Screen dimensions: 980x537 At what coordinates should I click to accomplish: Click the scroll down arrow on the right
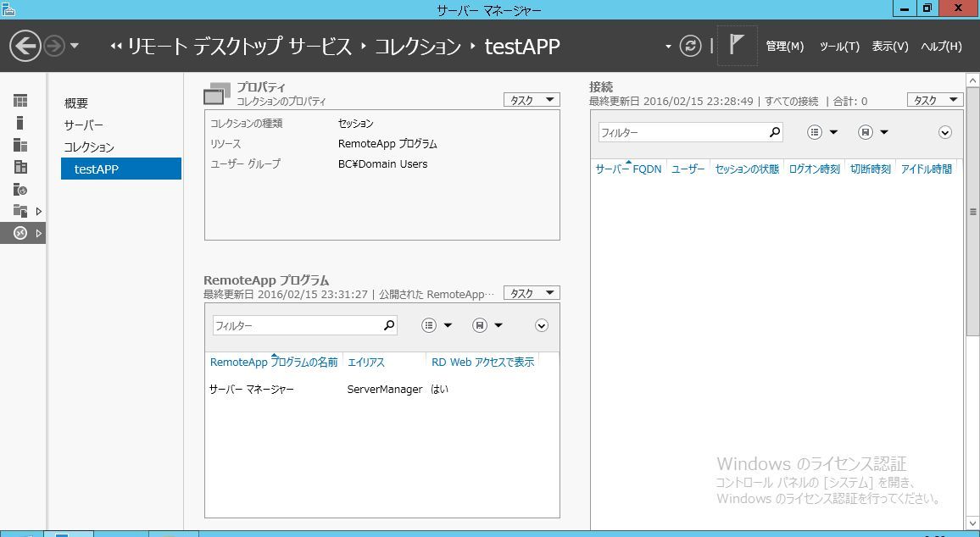coord(973,523)
